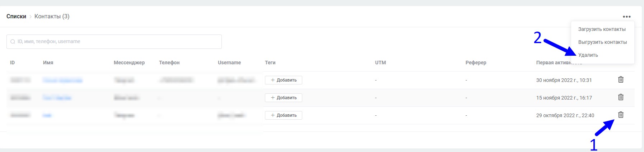Open the third contact's name link
The height and width of the screenshot is (152, 644).
pyautogui.click(x=47, y=115)
